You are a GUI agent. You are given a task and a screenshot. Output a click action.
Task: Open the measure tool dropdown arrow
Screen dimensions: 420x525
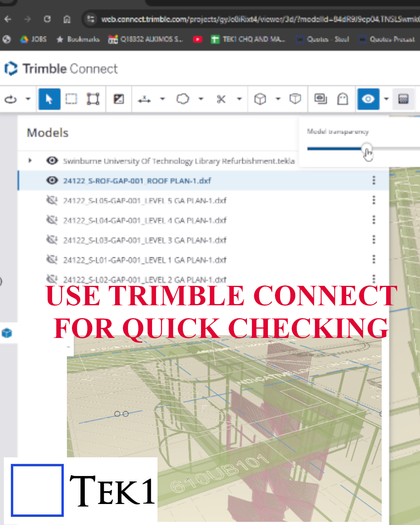point(163,99)
